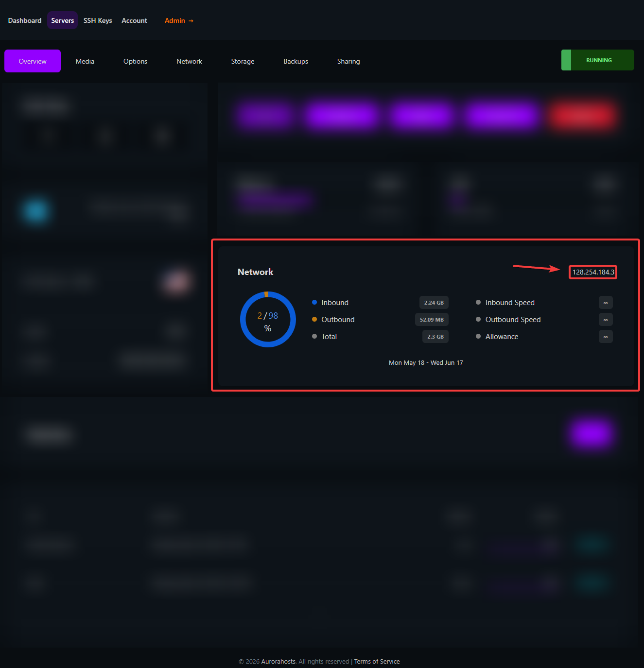Open the Dashboard page
Screen dimensions: 644x668
[25, 20]
